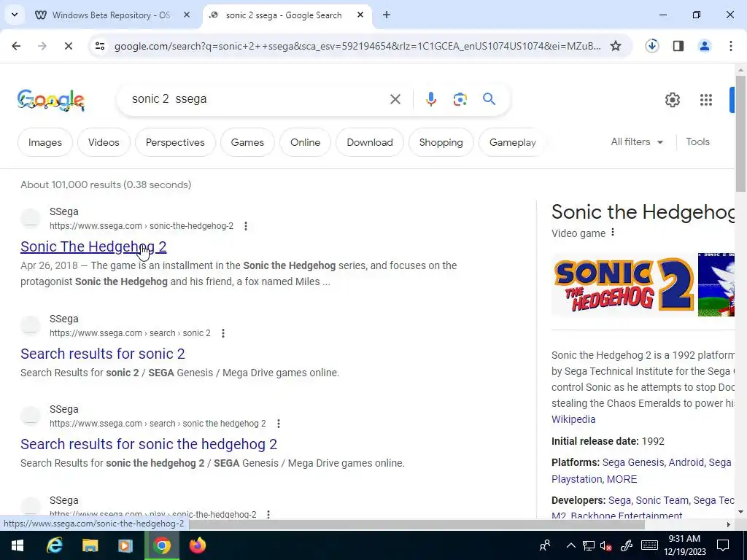Screen dimensions: 747x560
Task: Select the Videos filter chip
Action: click(x=104, y=142)
